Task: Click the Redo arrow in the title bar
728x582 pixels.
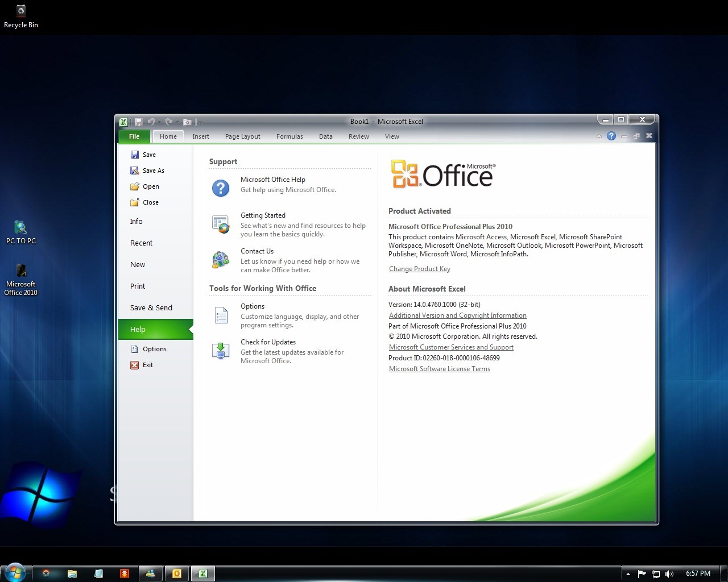Action: tap(169, 122)
